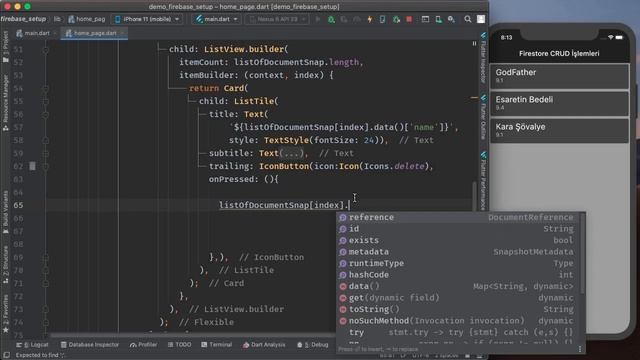Click the user avatar icon in the toolbar
This screenshot has width=640, height=360.
(x=481, y=19)
